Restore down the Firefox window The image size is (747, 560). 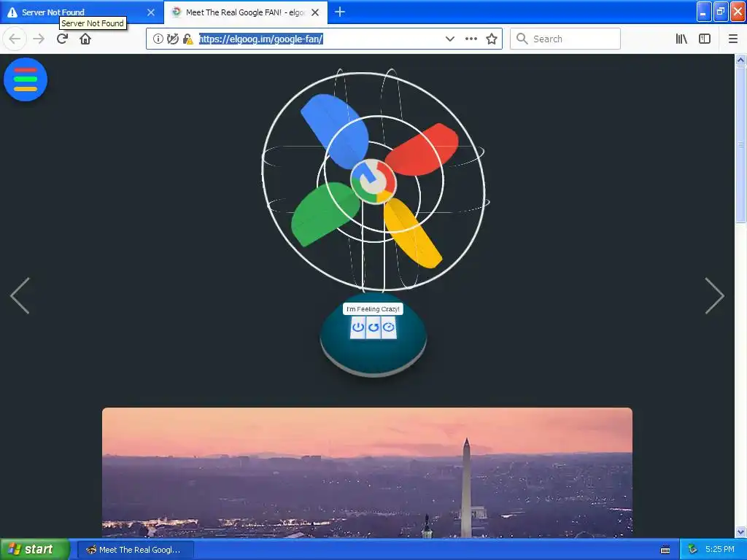click(x=721, y=12)
